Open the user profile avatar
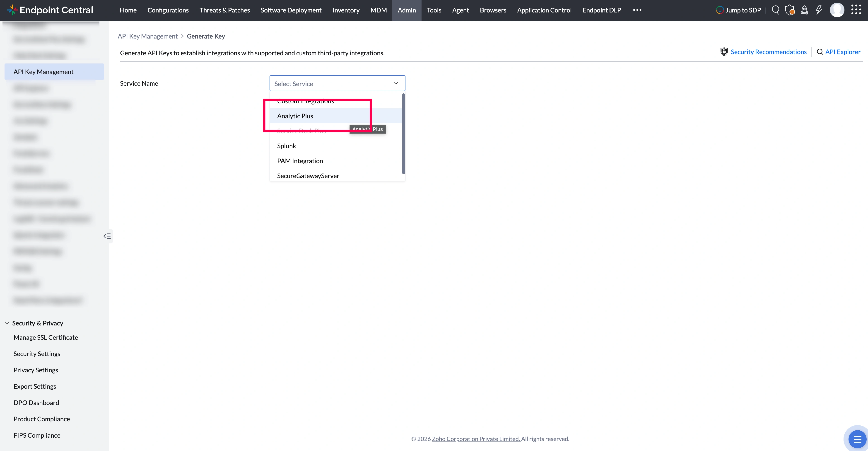This screenshot has height=451, width=868. [837, 10]
